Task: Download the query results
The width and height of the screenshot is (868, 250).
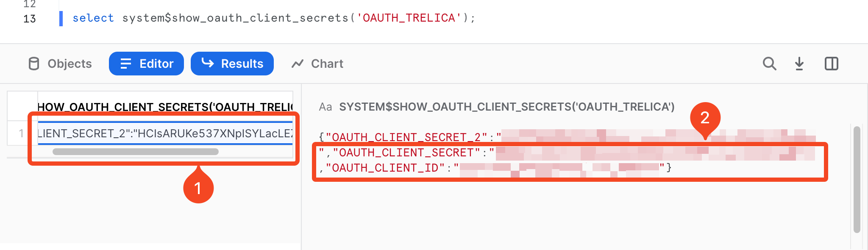Action: 799,64
